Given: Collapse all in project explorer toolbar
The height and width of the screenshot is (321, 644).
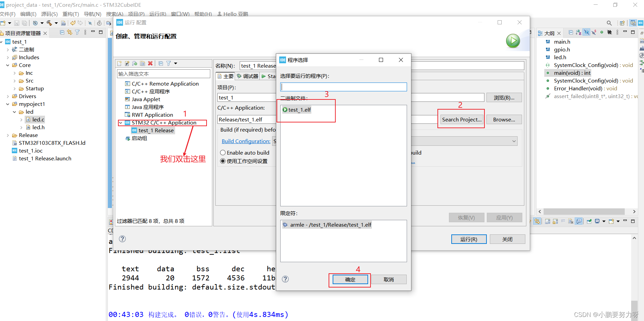Looking at the screenshot, I should click(62, 32).
